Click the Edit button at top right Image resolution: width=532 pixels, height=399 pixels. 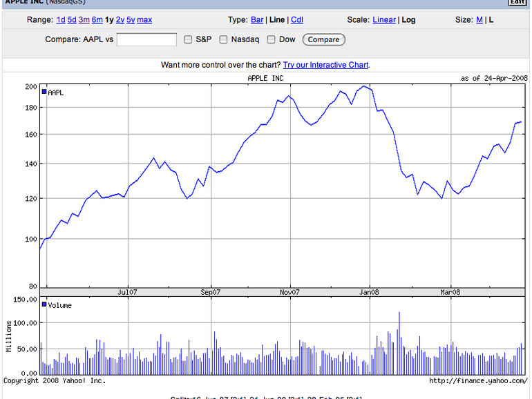click(x=517, y=2)
